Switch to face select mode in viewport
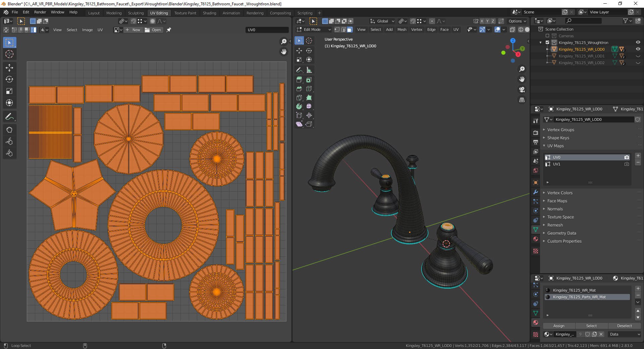The width and height of the screenshot is (644, 349). tap(350, 30)
